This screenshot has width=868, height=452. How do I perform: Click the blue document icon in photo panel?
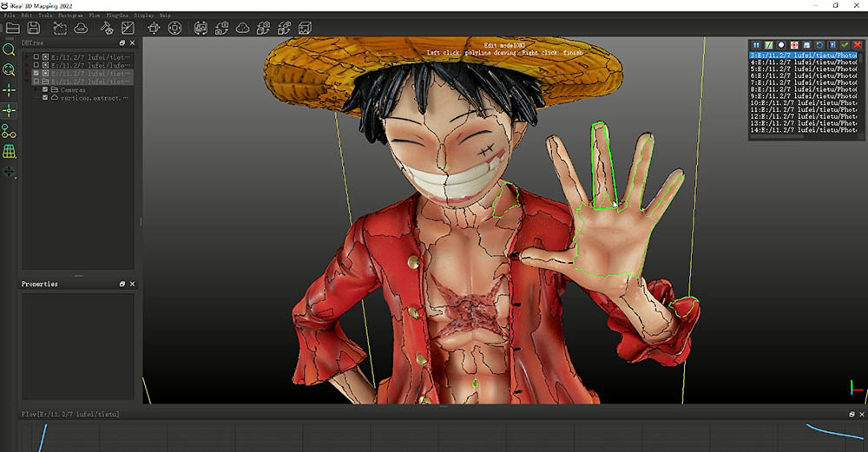[832, 45]
